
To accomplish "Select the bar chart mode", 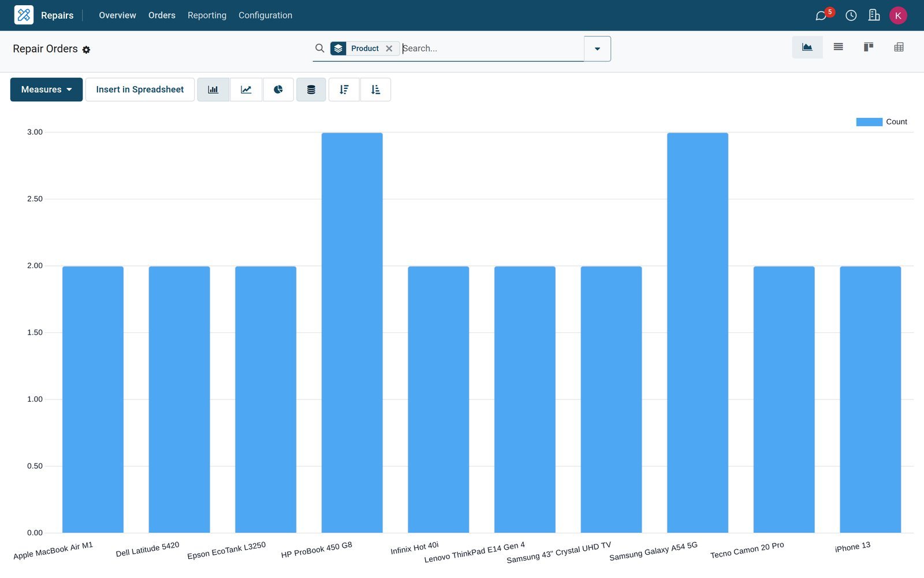I will (213, 90).
